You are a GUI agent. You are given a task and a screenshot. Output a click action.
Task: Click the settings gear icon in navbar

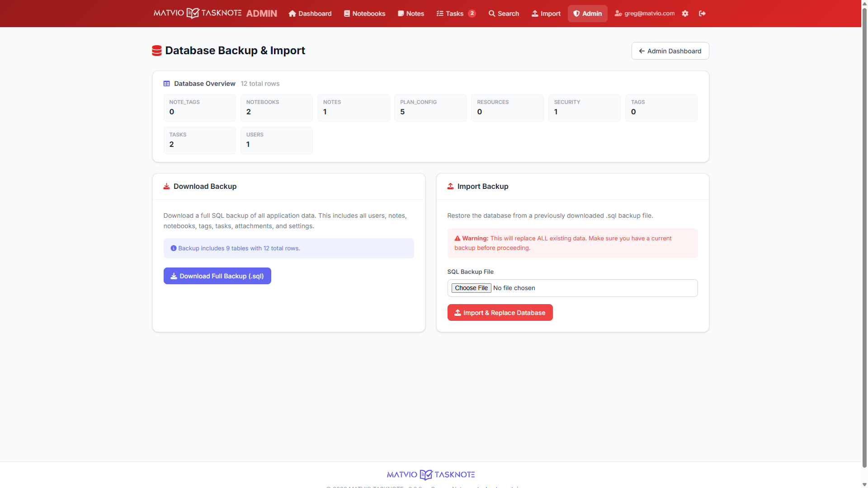[x=685, y=14]
